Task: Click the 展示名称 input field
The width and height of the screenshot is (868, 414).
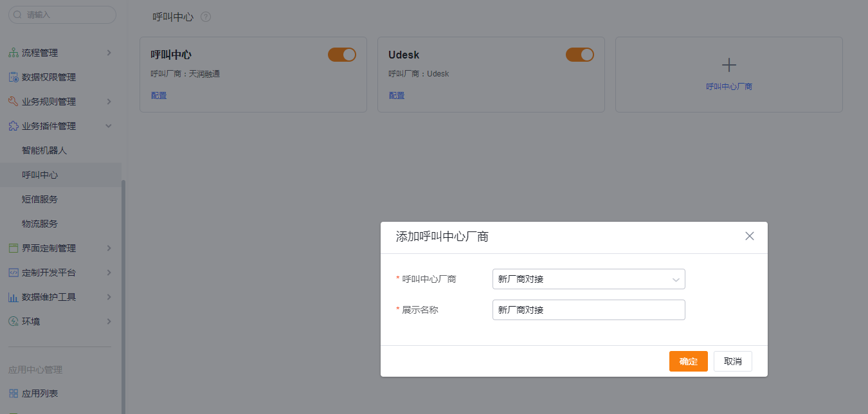Action: pyautogui.click(x=589, y=310)
